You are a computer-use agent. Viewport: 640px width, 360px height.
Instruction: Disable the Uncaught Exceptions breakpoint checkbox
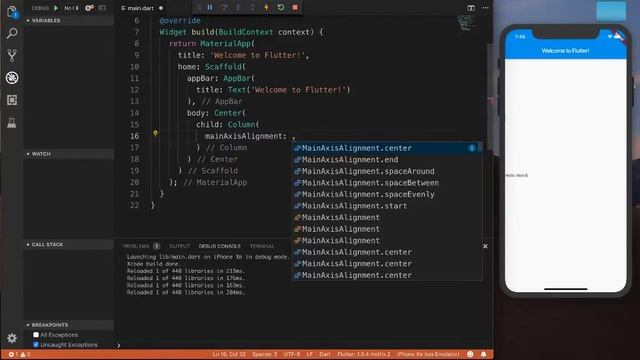[x=36, y=344]
